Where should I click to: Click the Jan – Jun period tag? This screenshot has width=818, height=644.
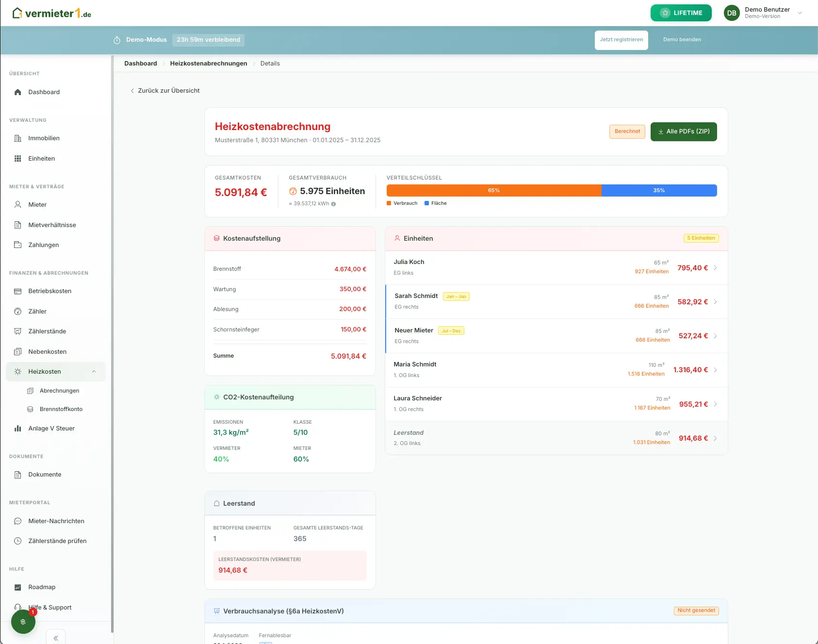pyautogui.click(x=456, y=297)
